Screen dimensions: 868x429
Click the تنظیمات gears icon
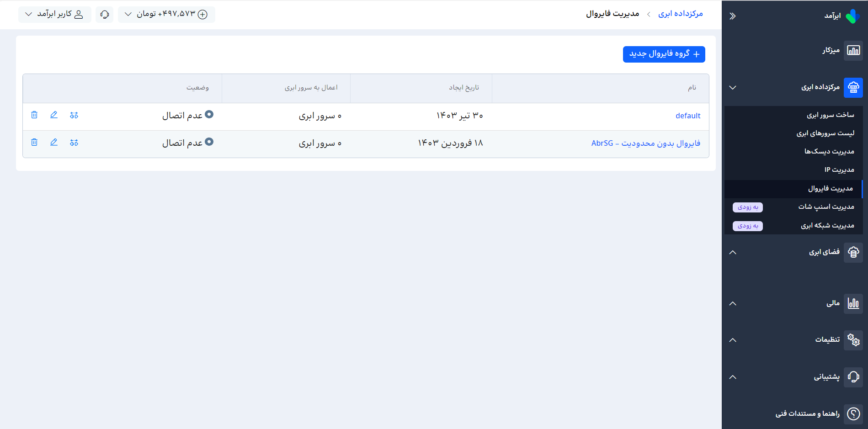853,340
